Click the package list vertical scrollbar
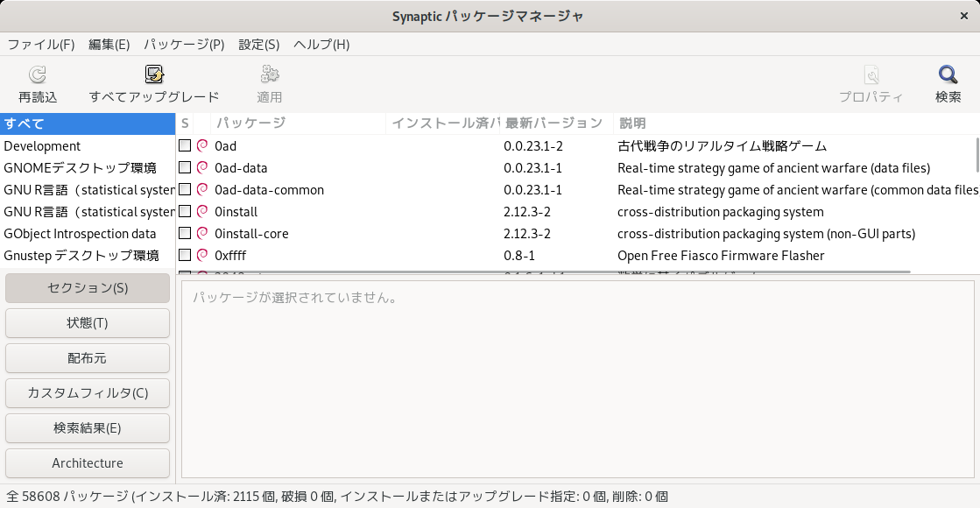The image size is (980, 508). click(976, 155)
